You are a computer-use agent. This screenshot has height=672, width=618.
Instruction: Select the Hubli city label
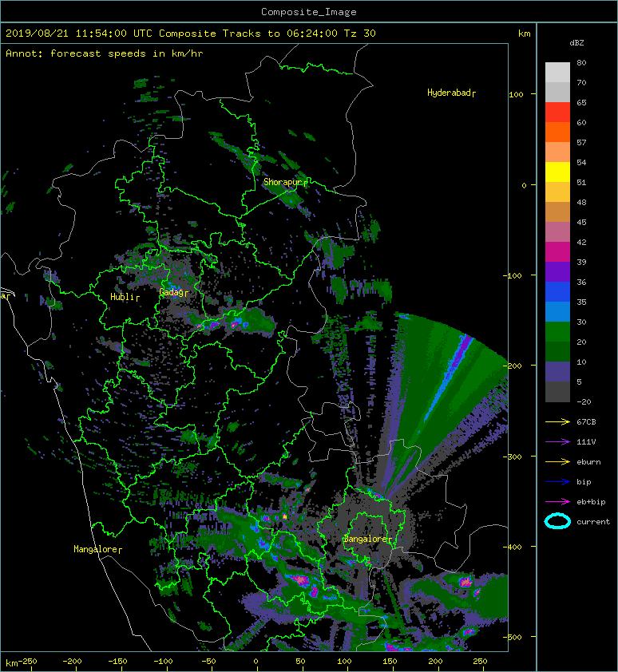122,297
